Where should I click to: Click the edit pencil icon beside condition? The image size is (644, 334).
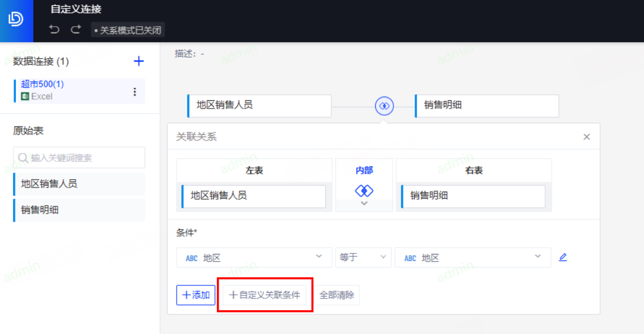tap(563, 257)
